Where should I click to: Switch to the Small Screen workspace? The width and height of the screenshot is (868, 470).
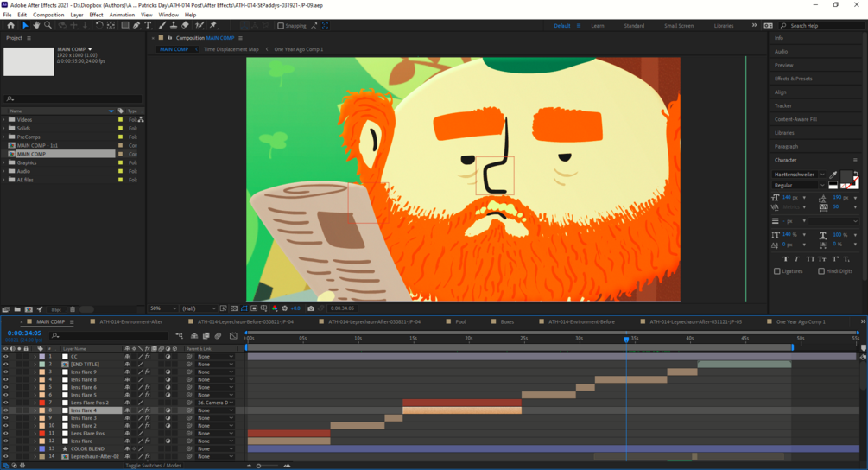click(x=679, y=25)
